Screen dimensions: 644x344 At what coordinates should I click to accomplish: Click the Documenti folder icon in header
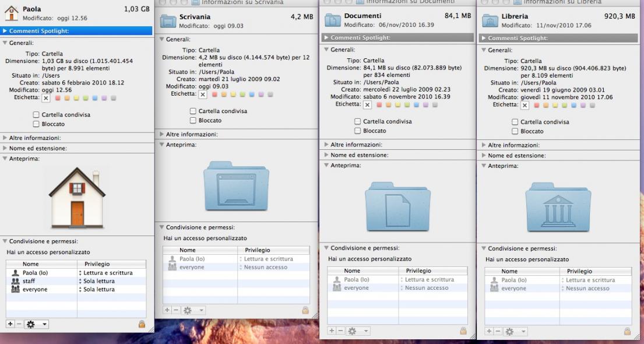[x=333, y=20]
